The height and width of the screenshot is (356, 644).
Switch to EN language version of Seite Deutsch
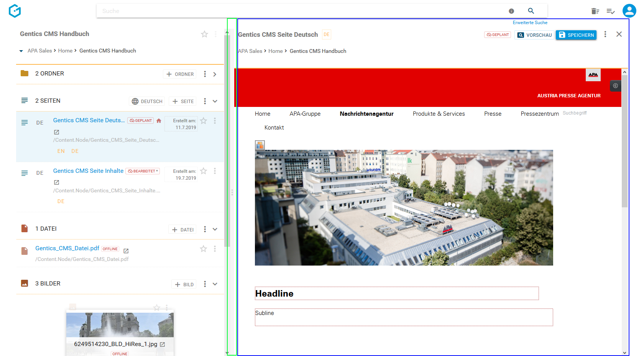pyautogui.click(x=61, y=151)
